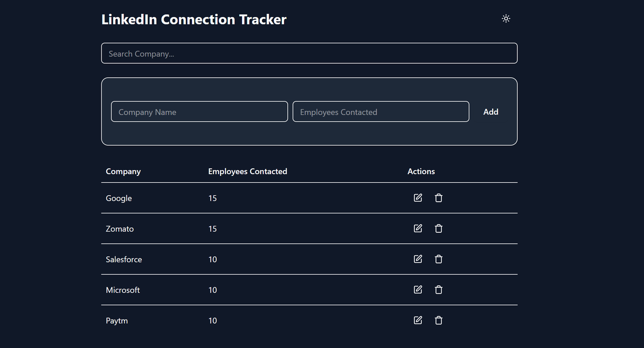Click the Employees Contacted column header

coord(247,171)
